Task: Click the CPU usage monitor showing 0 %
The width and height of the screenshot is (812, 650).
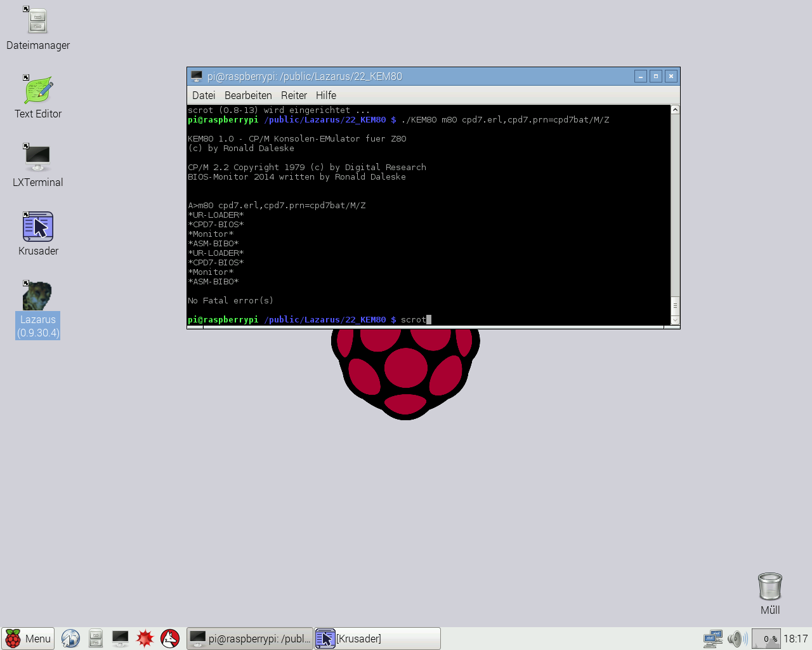Action: click(766, 639)
